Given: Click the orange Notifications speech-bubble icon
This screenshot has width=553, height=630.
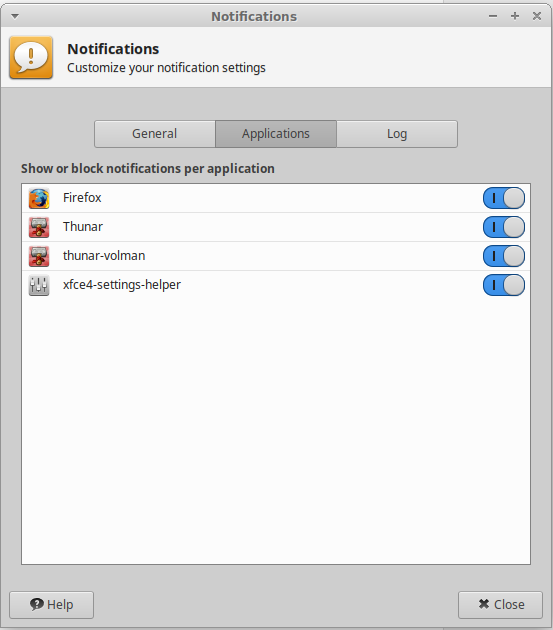Looking at the screenshot, I should (x=31, y=57).
